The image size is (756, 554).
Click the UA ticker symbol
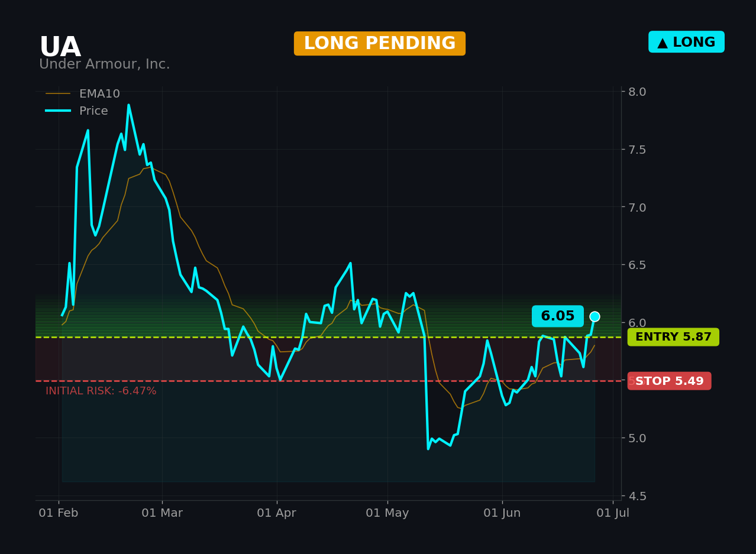[60, 48]
